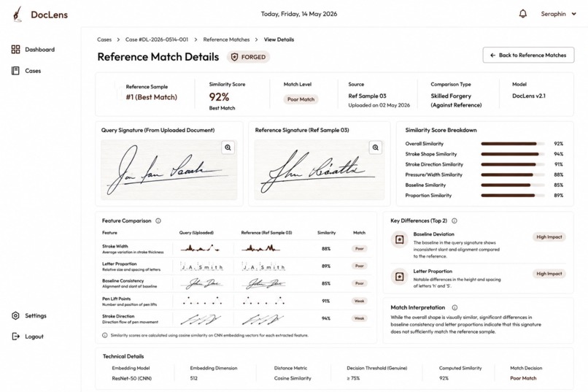588x392 pixels.
Task: Click the Pressure/Width Similarity bar
Action: pos(513,174)
